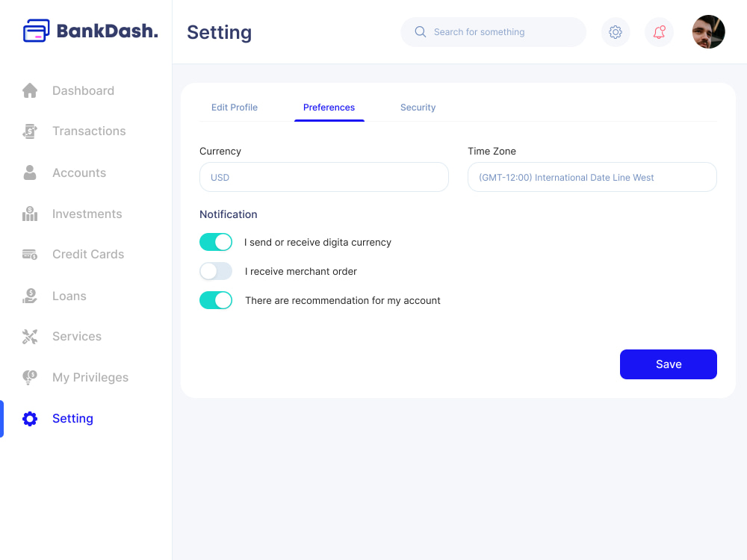The height and width of the screenshot is (560, 747).
Task: Focus the Search for something field
Action: coord(493,32)
